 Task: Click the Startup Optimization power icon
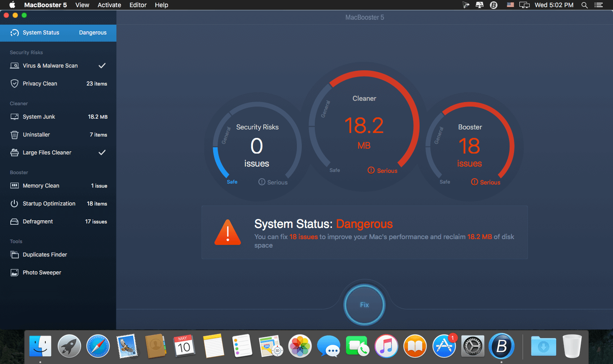tap(14, 204)
